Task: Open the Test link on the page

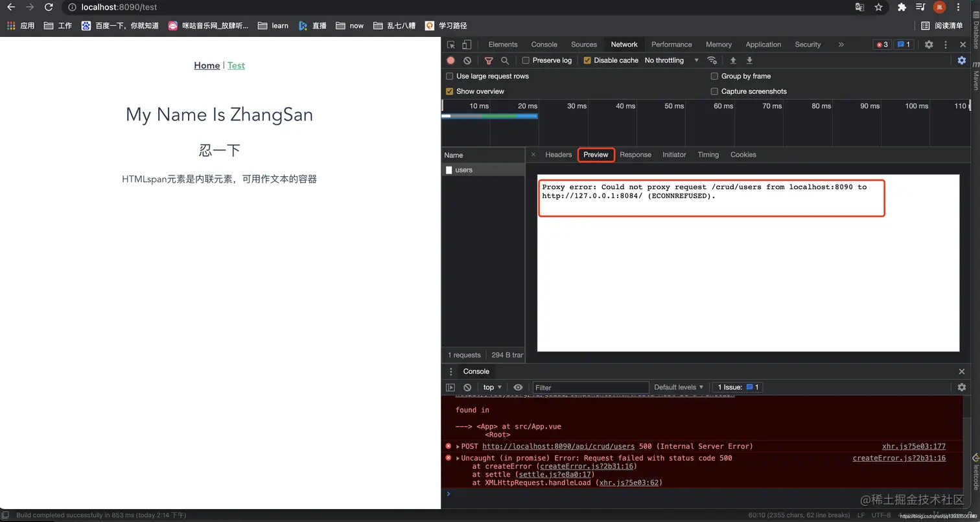Action: tap(236, 65)
